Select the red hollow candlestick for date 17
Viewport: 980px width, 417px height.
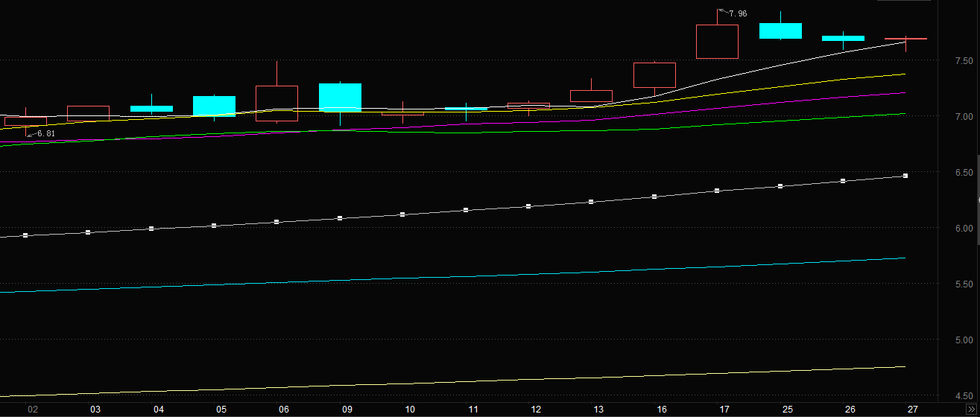point(717,42)
